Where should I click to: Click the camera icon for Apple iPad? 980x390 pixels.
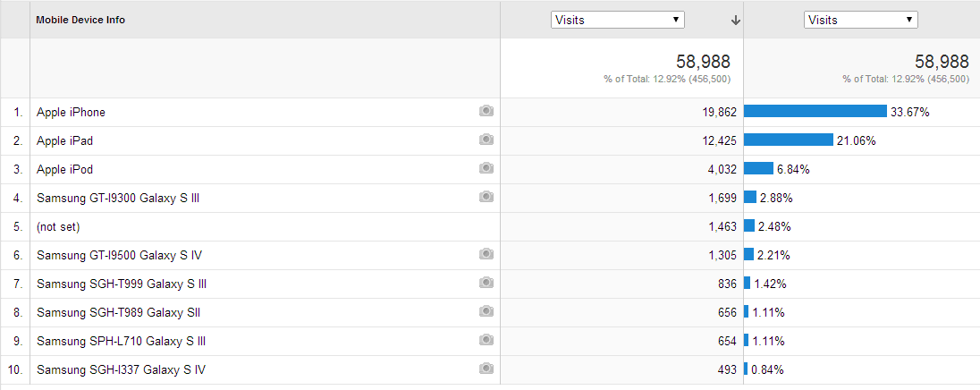tap(486, 140)
